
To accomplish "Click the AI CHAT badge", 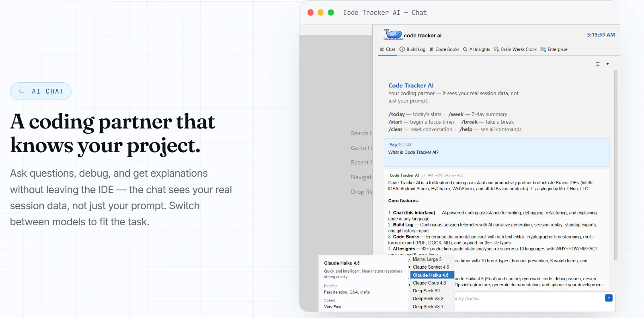I will pyautogui.click(x=41, y=91).
